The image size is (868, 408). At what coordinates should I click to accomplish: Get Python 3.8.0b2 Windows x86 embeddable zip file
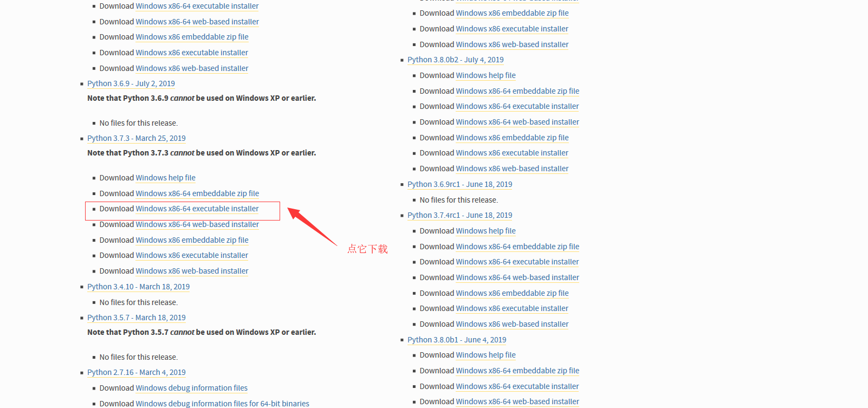coord(512,138)
